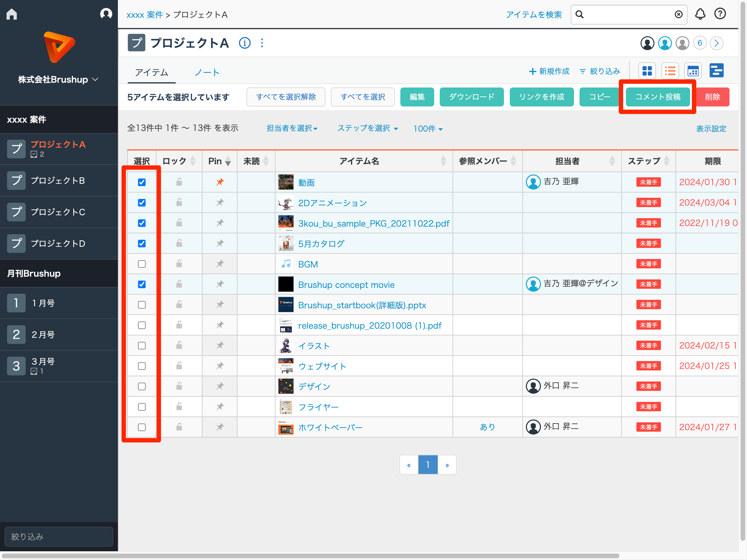Uncheck the 5月カタログ checkbox

(x=142, y=243)
